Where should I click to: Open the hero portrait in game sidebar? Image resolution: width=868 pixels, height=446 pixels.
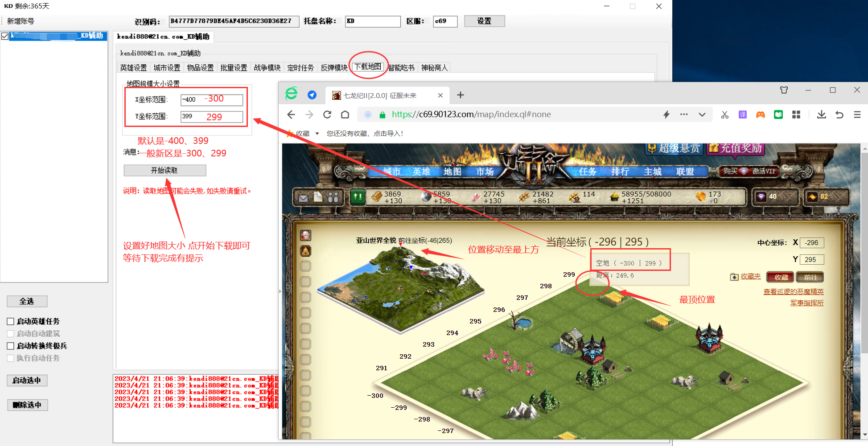pyautogui.click(x=306, y=235)
